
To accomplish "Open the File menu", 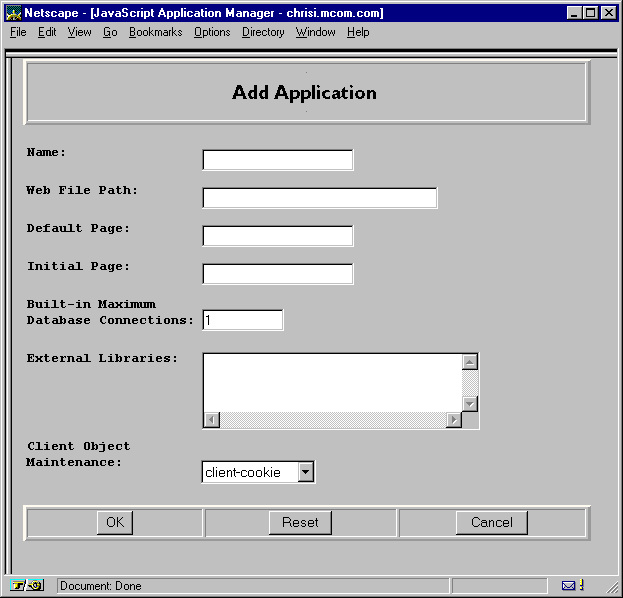I will pos(18,32).
